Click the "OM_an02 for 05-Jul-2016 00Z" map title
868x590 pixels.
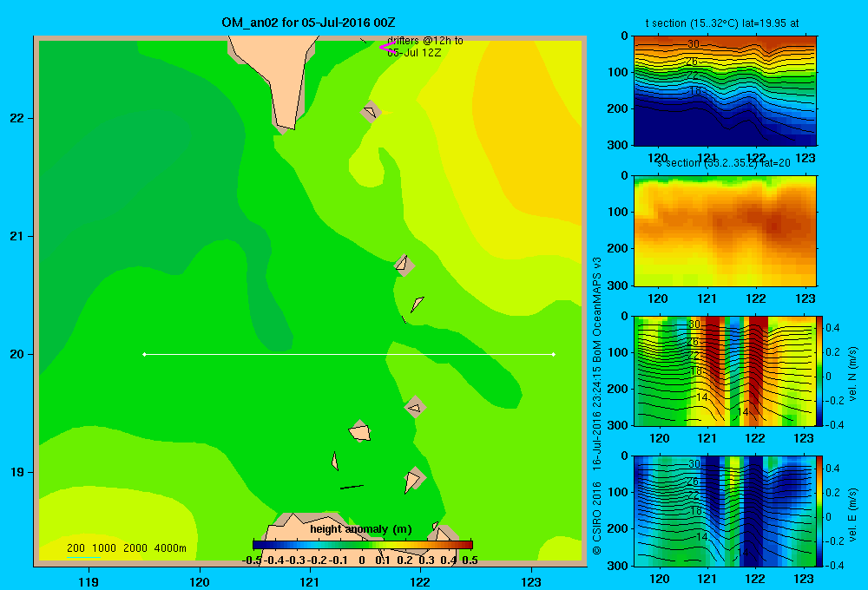[x=308, y=23]
